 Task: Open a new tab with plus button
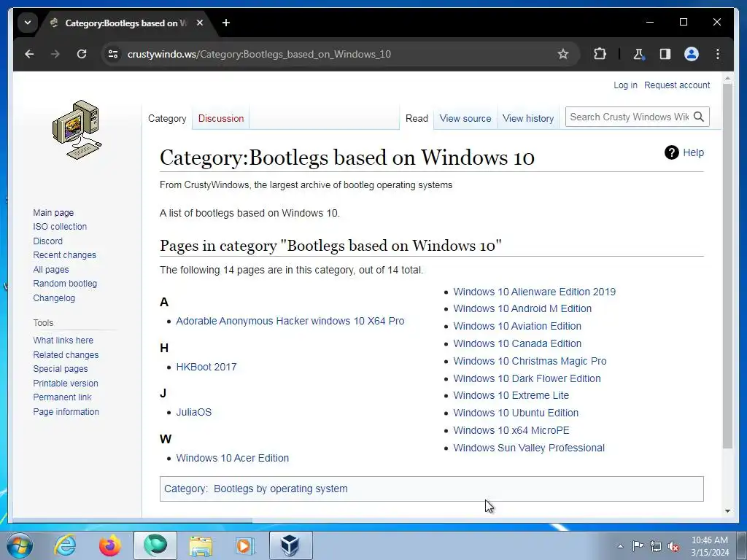[x=226, y=23]
